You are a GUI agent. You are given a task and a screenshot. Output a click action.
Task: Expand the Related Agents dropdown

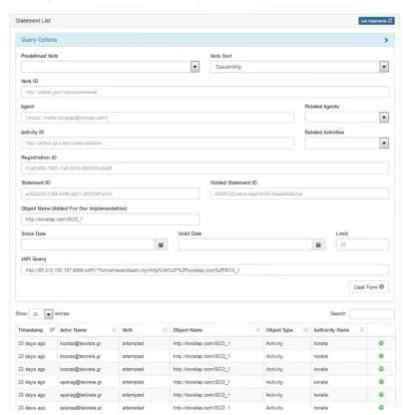(347, 118)
